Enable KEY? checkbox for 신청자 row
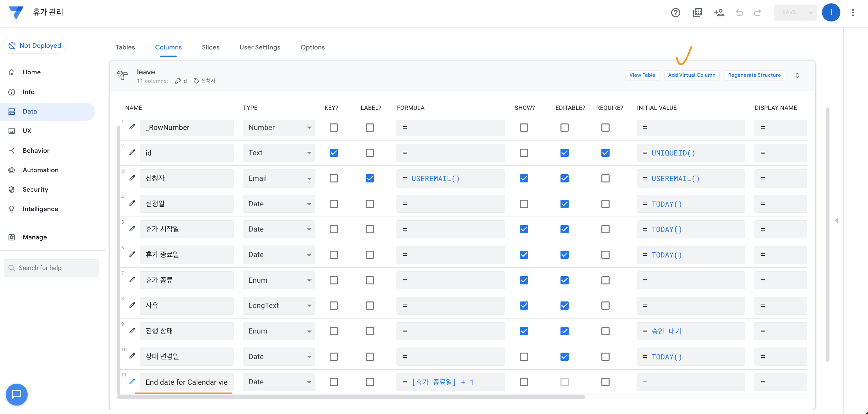Image resolution: width=868 pixels, height=414 pixels. [334, 178]
